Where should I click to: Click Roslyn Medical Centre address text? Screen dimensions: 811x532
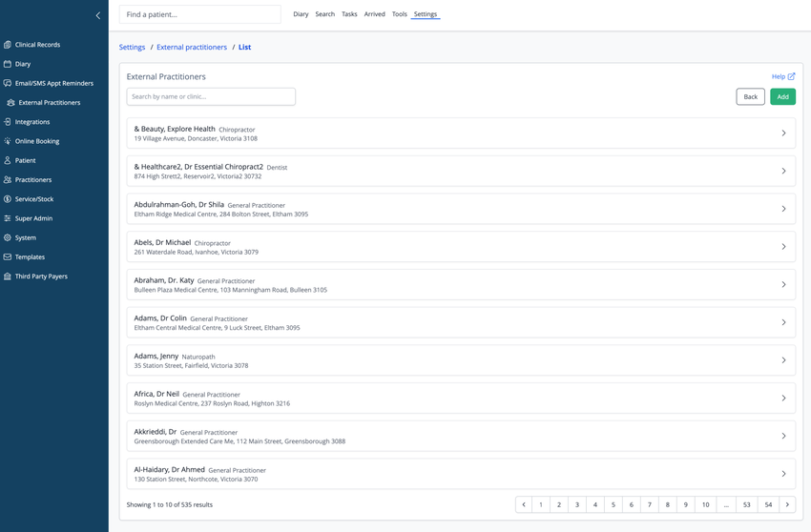212,403
